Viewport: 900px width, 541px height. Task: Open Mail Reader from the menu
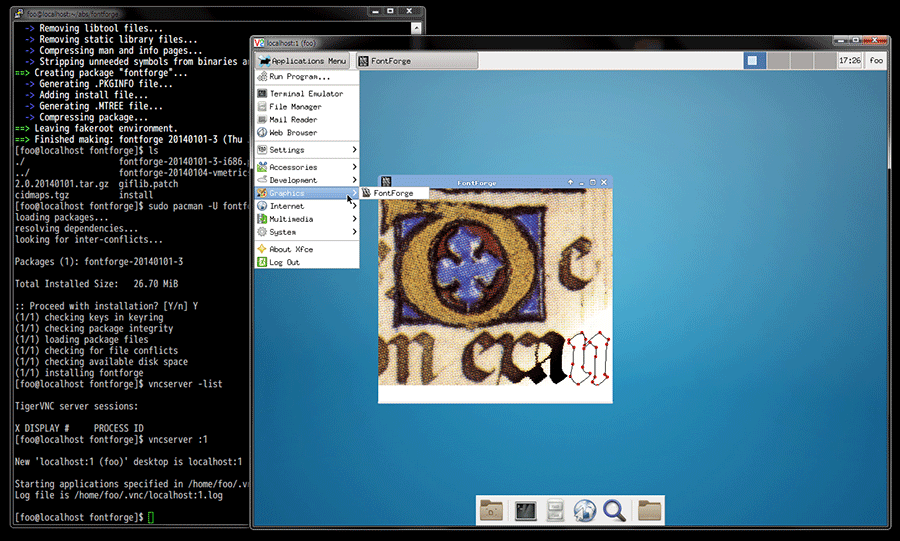[x=307, y=119]
